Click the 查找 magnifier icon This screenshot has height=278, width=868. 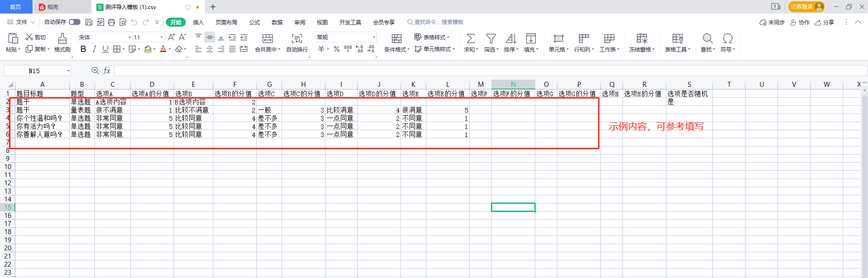point(708,38)
